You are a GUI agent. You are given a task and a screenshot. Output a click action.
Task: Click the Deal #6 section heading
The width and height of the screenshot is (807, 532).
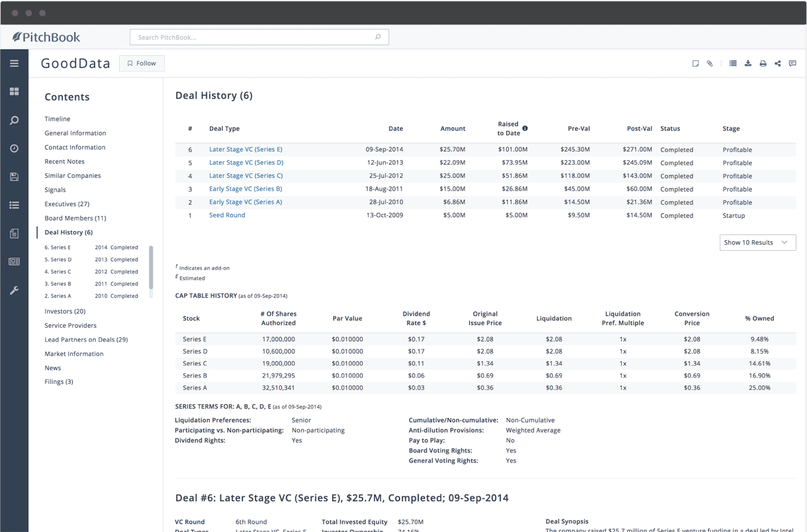pos(342,498)
